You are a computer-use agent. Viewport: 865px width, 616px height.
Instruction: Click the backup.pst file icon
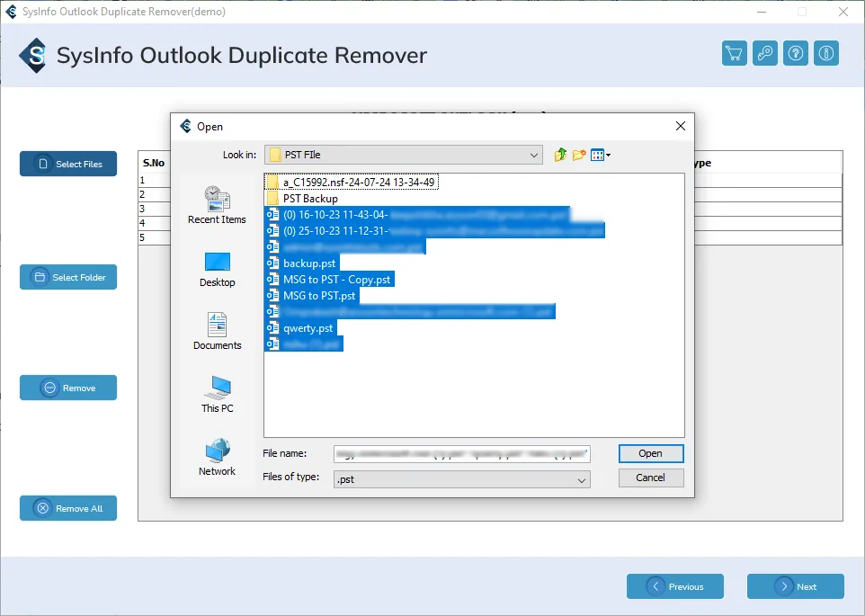pyautogui.click(x=272, y=263)
